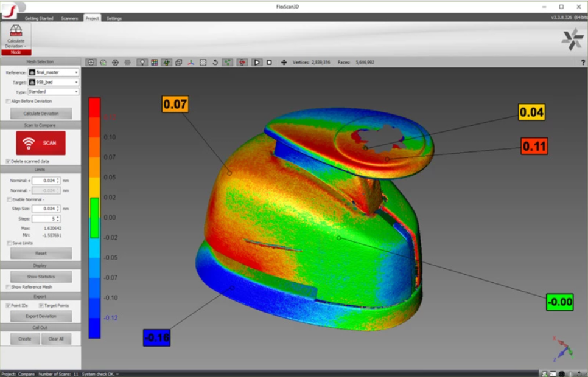
Task: Switch to the Scanners tab
Action: [x=69, y=18]
